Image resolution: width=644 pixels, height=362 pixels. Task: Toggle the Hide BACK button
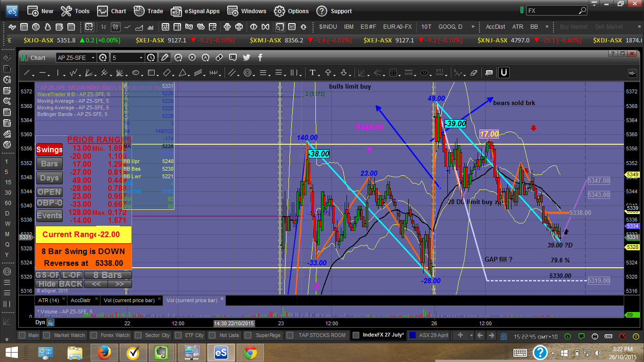pos(60,284)
